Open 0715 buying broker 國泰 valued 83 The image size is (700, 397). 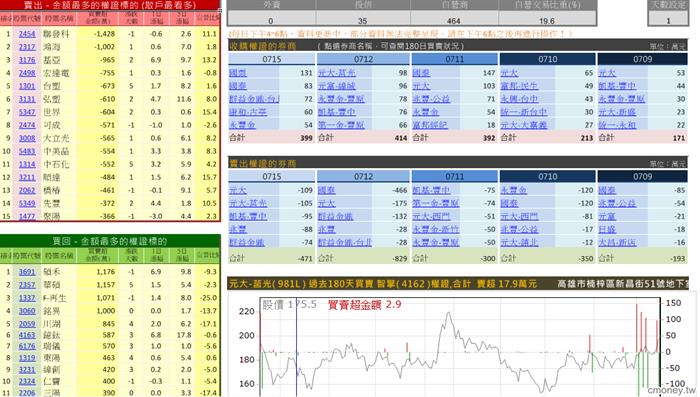(x=238, y=86)
